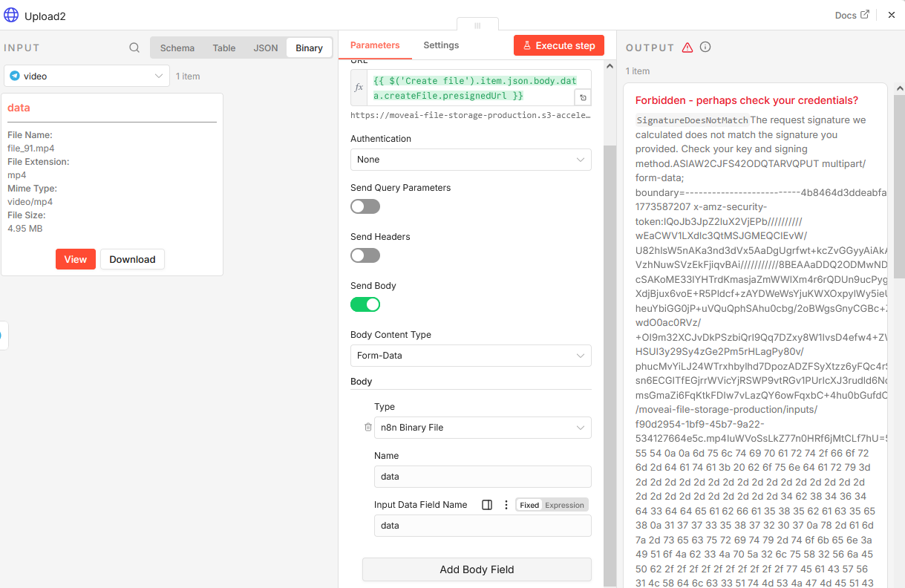Viewport: 905px width, 588px height.
Task: Click the globe icon next to Upload2
Action: 11,15
